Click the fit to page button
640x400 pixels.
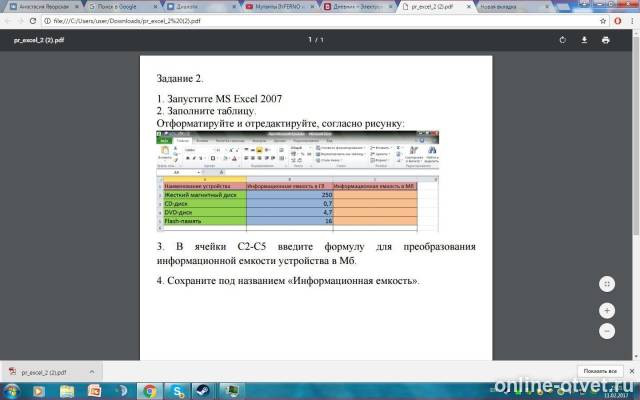point(607,284)
